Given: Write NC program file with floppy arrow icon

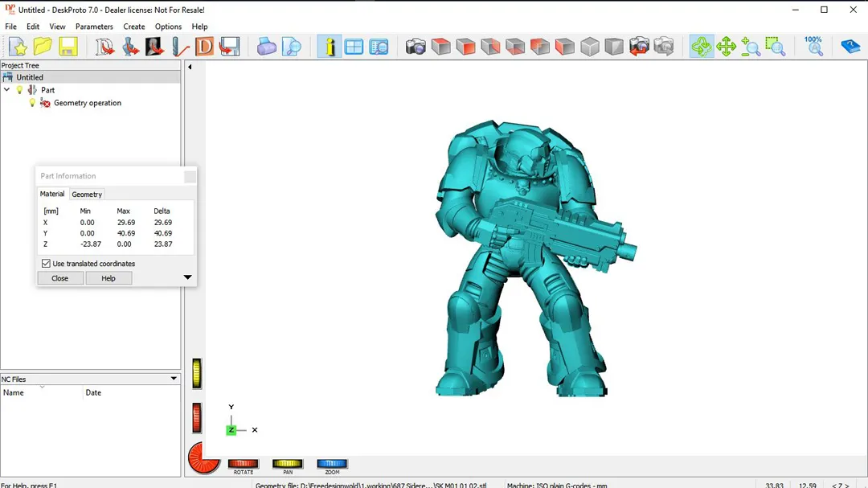Looking at the screenshot, I should pos(229,47).
